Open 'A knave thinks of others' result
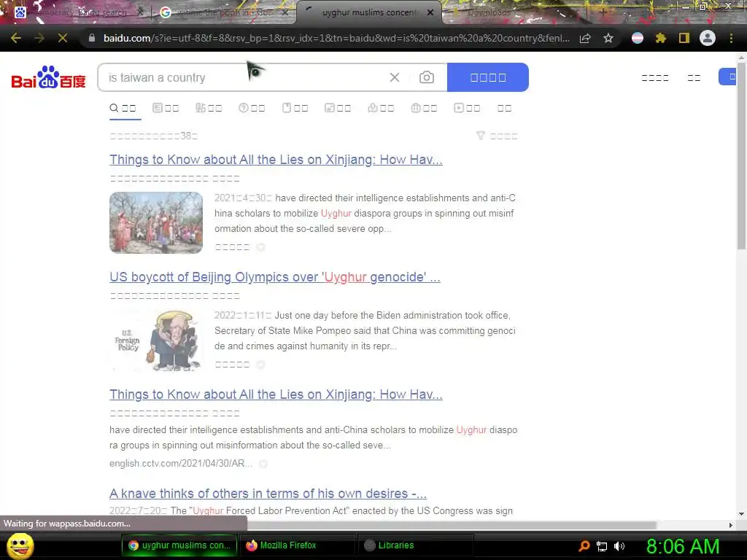Viewport: 747px width, 560px height. (x=268, y=494)
